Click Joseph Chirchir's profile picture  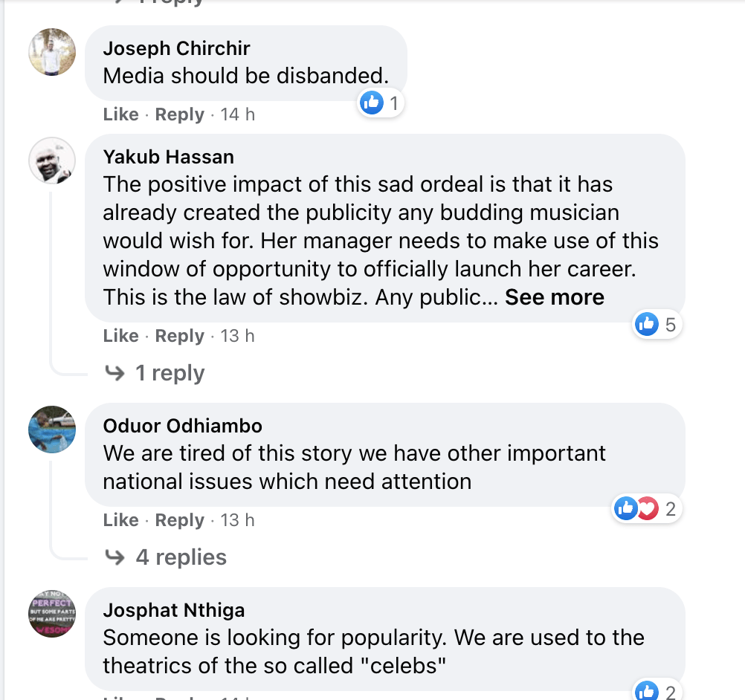[x=52, y=52]
